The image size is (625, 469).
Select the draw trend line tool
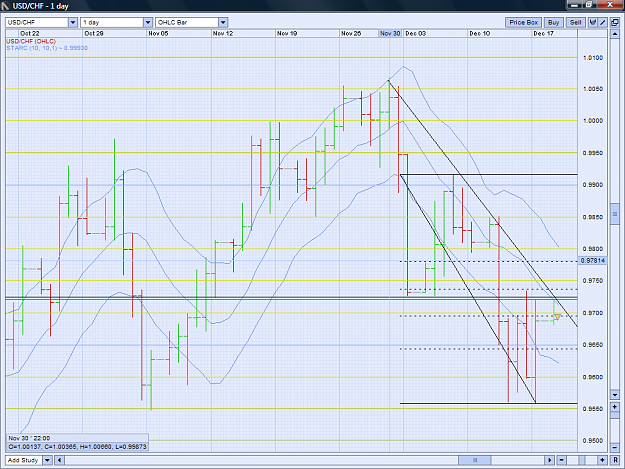(x=603, y=22)
